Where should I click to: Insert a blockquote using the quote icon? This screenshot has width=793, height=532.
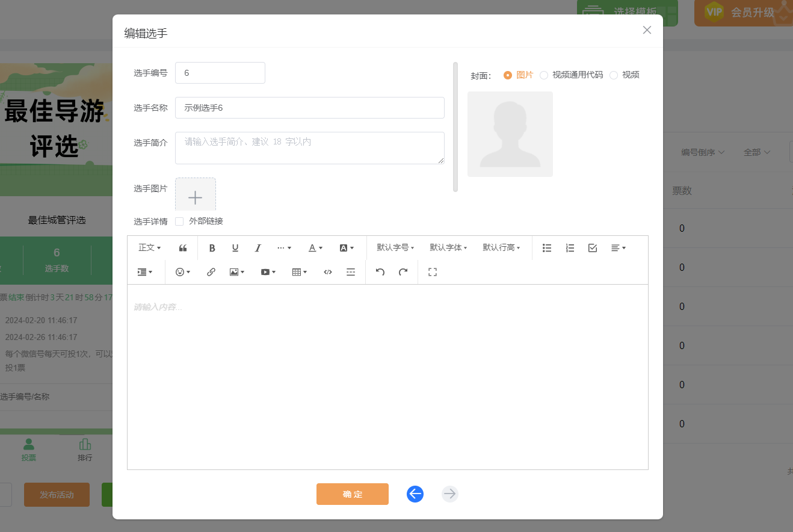(x=183, y=248)
